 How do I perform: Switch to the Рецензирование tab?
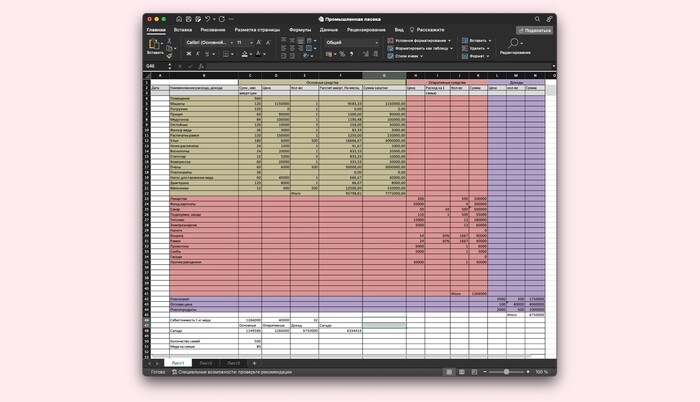(x=366, y=30)
